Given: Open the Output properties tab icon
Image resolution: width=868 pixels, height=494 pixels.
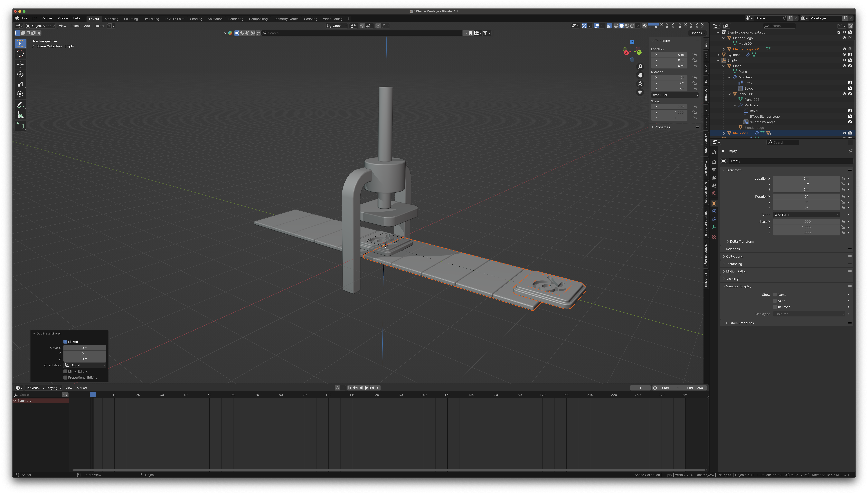Looking at the screenshot, I should coord(714,170).
